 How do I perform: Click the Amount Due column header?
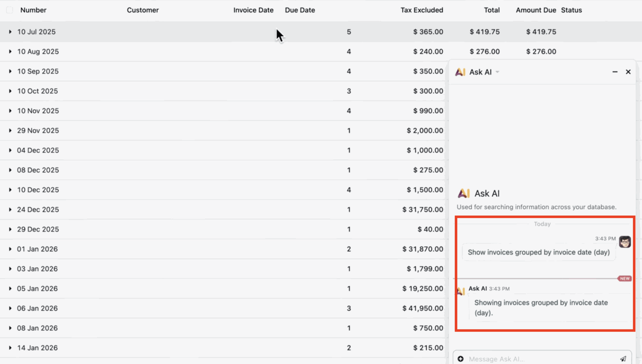pyautogui.click(x=536, y=10)
